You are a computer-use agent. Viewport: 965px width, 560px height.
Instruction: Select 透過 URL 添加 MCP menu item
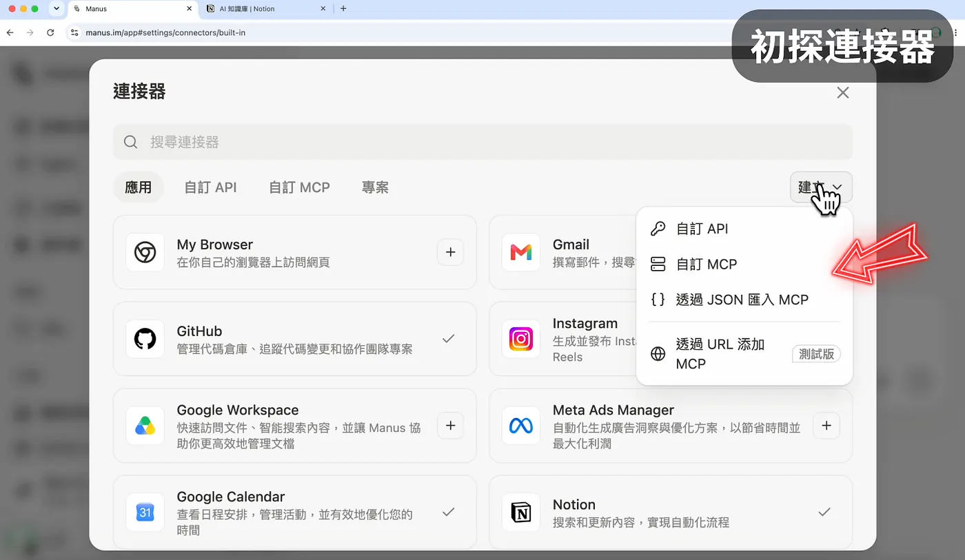(x=744, y=354)
